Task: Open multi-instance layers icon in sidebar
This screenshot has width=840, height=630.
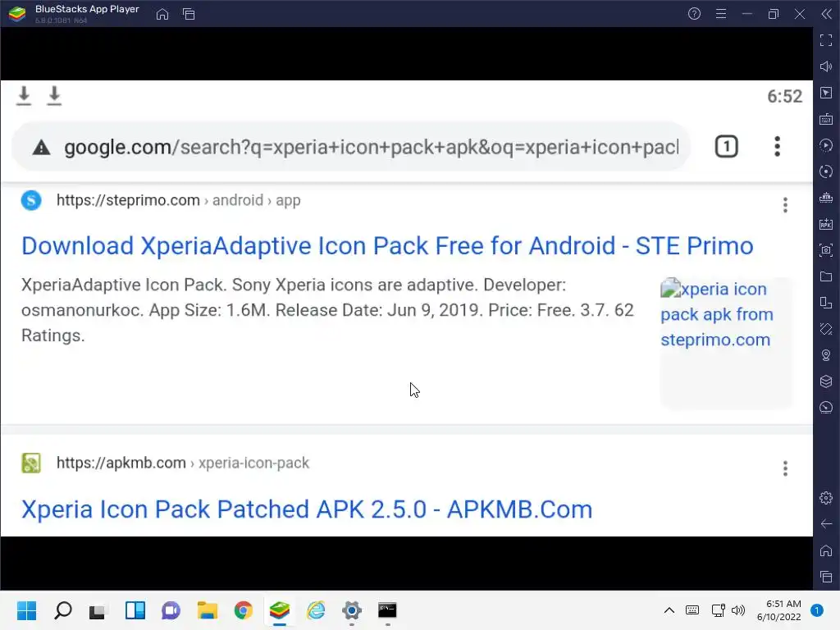Action: [826, 381]
